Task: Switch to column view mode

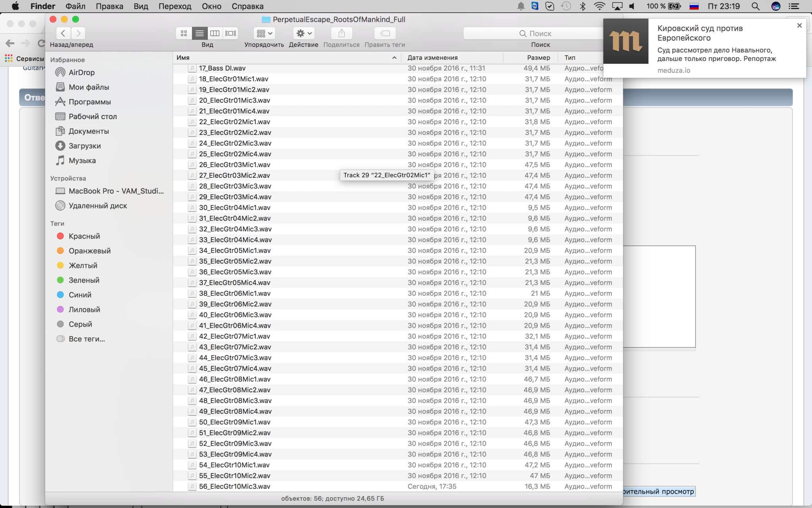Action: click(215, 33)
